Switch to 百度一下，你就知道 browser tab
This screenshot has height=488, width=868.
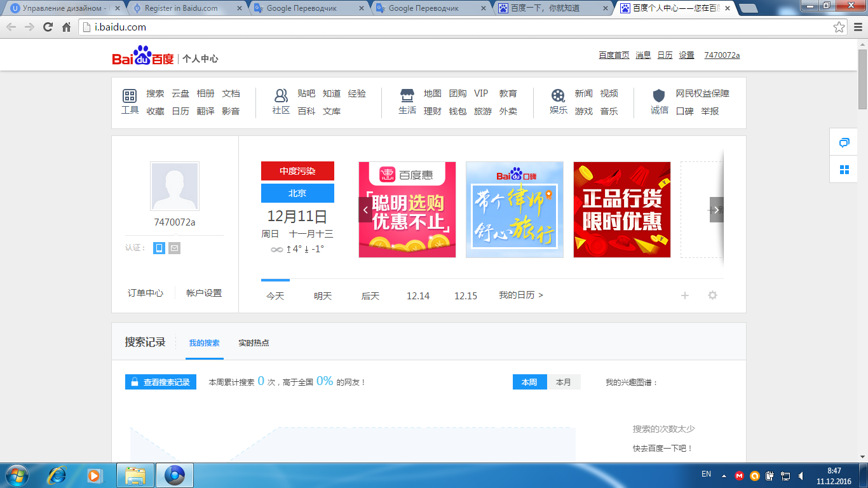[552, 8]
